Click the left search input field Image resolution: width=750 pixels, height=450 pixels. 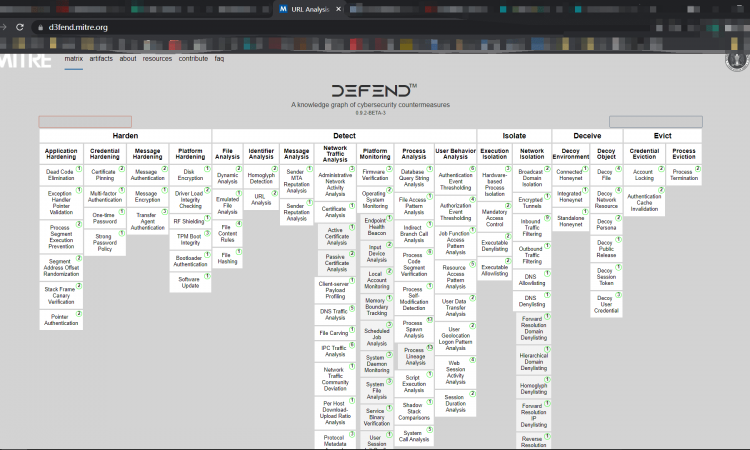tap(85, 121)
